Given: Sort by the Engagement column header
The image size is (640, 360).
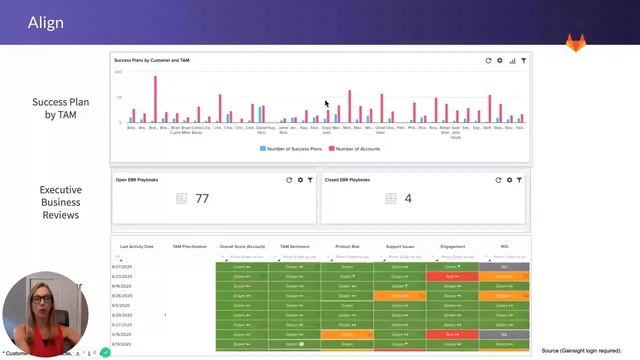Looking at the screenshot, I should 453,247.
